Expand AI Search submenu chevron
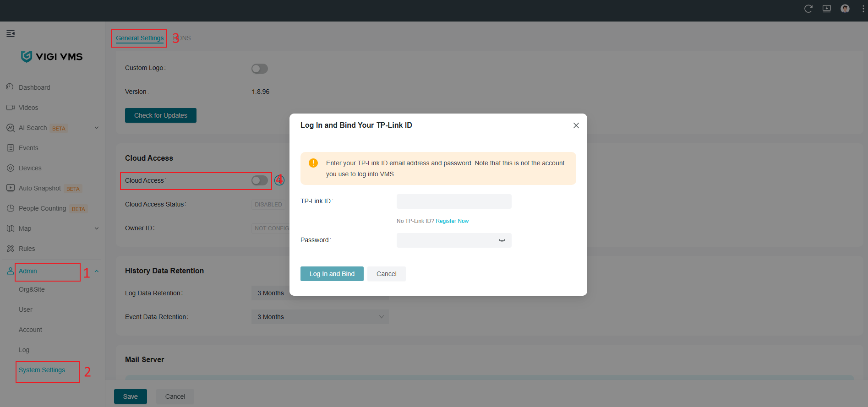 (x=97, y=128)
